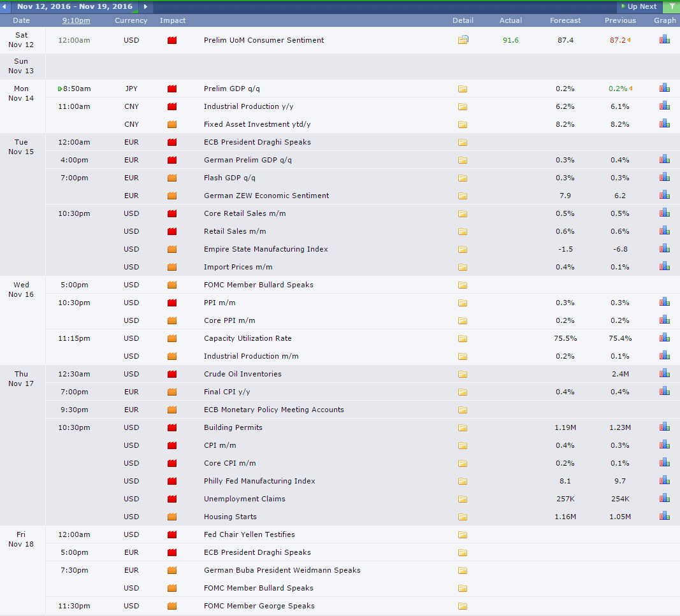Click the high impact icon for CPI m/m

click(172, 445)
